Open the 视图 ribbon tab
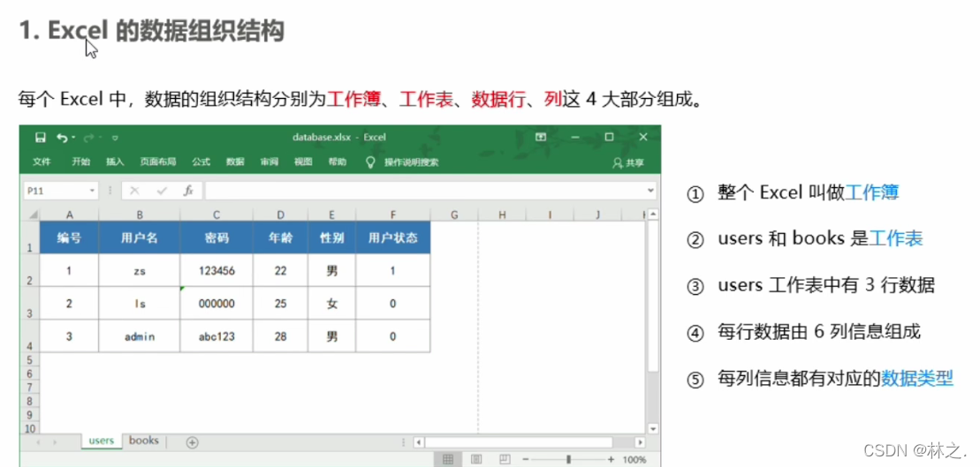 point(303,162)
